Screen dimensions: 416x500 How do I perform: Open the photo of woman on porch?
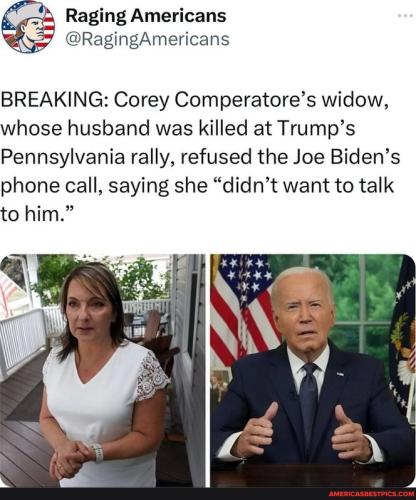coord(103,371)
